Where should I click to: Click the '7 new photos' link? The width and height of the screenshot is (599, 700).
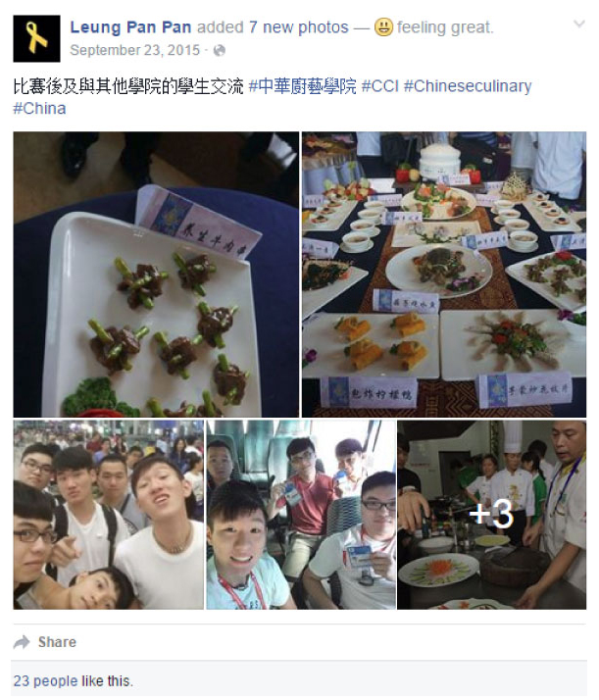tap(299, 27)
